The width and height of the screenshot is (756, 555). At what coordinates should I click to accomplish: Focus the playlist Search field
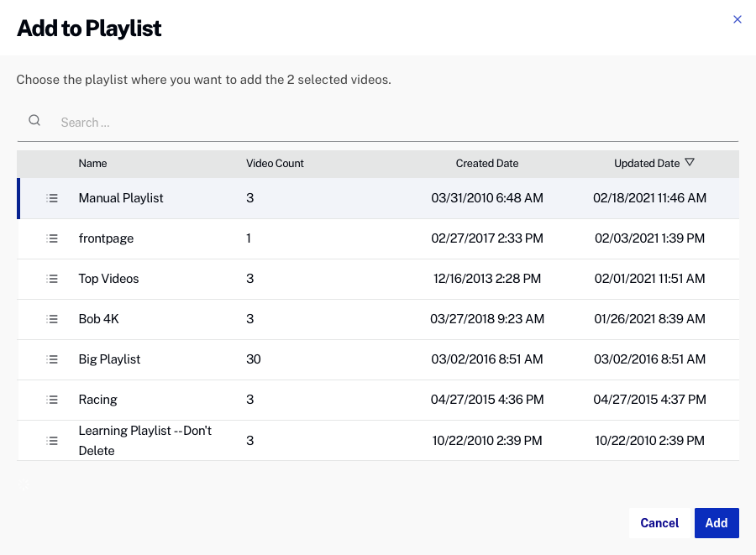pos(395,123)
